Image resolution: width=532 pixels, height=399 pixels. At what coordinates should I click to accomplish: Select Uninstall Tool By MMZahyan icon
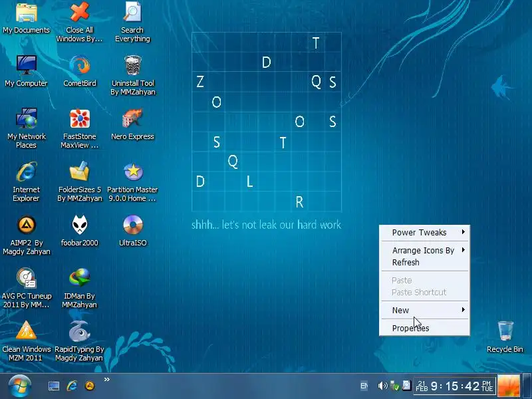pos(132,75)
